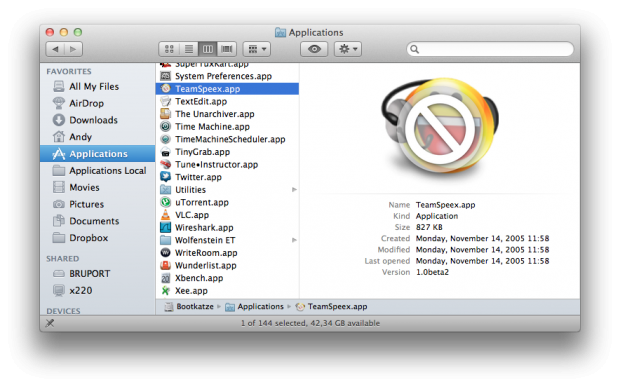Click the Quick Look eye button
This screenshot has width=620, height=387.
[314, 49]
